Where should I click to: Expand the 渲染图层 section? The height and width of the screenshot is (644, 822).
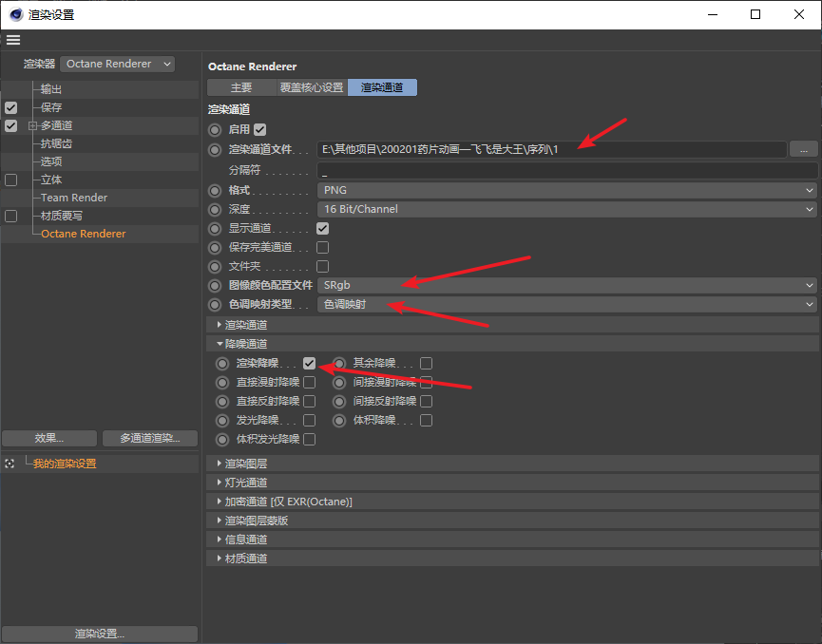tap(513, 464)
